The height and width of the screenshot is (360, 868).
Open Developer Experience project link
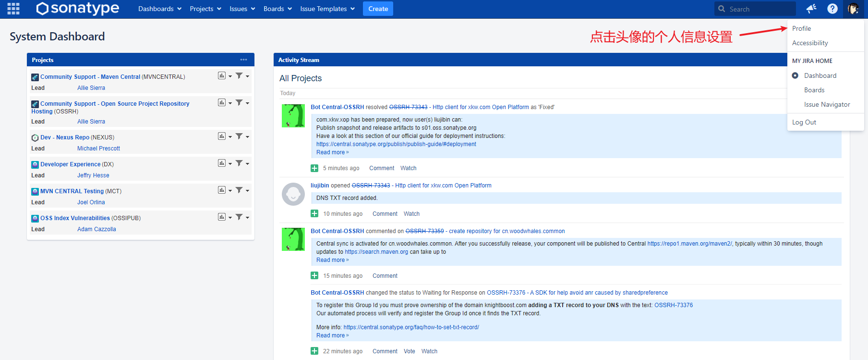coord(71,164)
